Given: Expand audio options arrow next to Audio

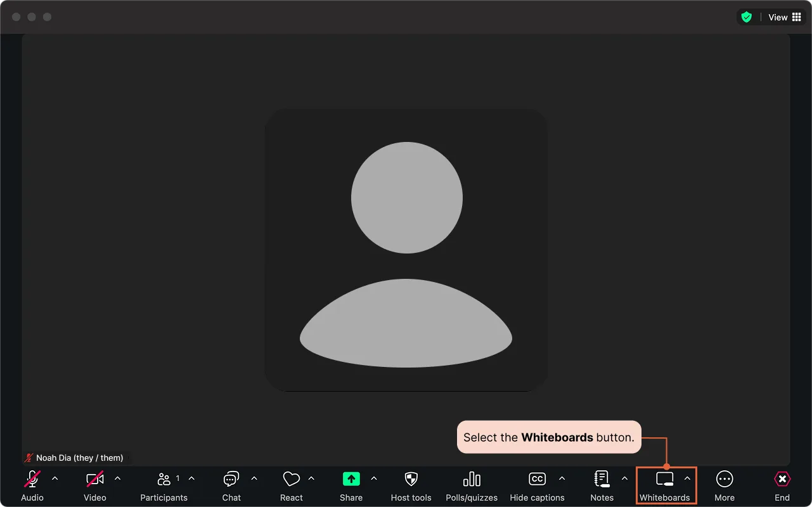Looking at the screenshot, I should pos(55,478).
